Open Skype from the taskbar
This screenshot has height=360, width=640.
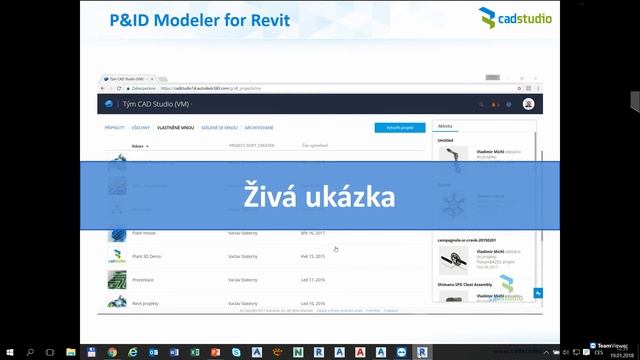pyautogui.click(x=236, y=352)
